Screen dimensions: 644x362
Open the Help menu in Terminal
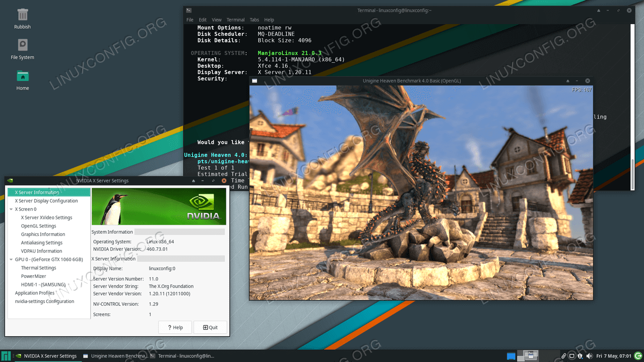tap(269, 20)
